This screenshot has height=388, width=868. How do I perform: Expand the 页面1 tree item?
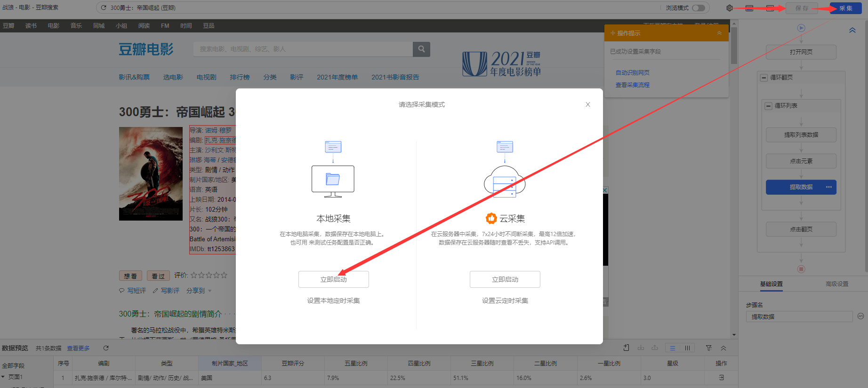pos(3,377)
